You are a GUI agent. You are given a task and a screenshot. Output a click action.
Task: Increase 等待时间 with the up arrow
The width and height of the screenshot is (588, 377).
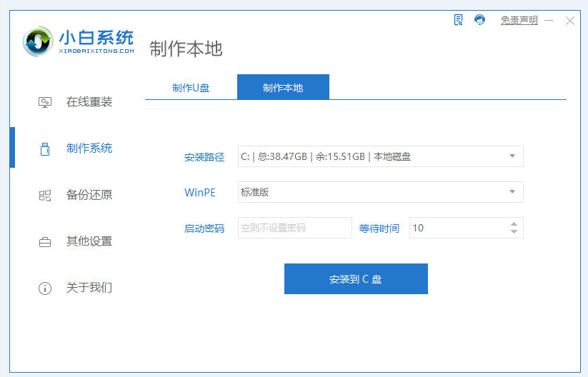click(x=514, y=224)
